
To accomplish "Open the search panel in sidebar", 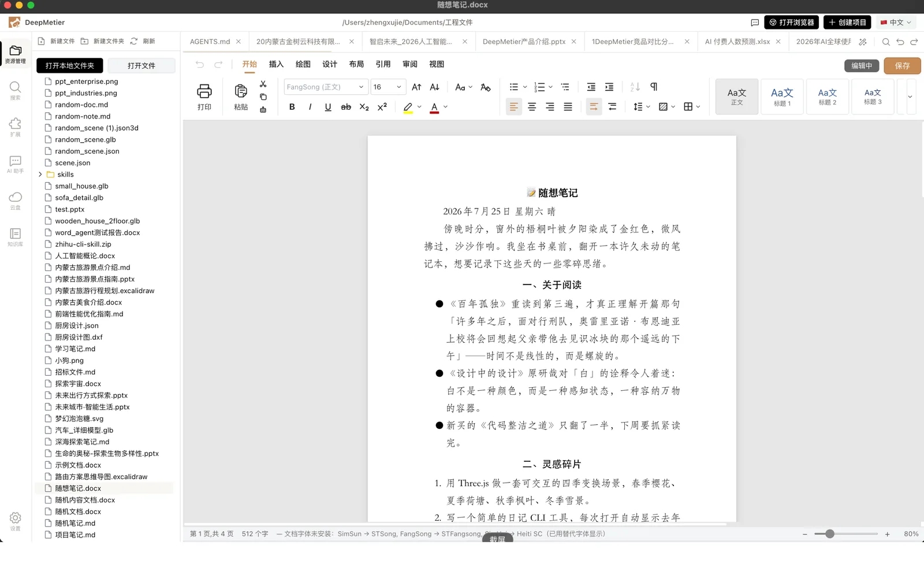I will point(16,90).
